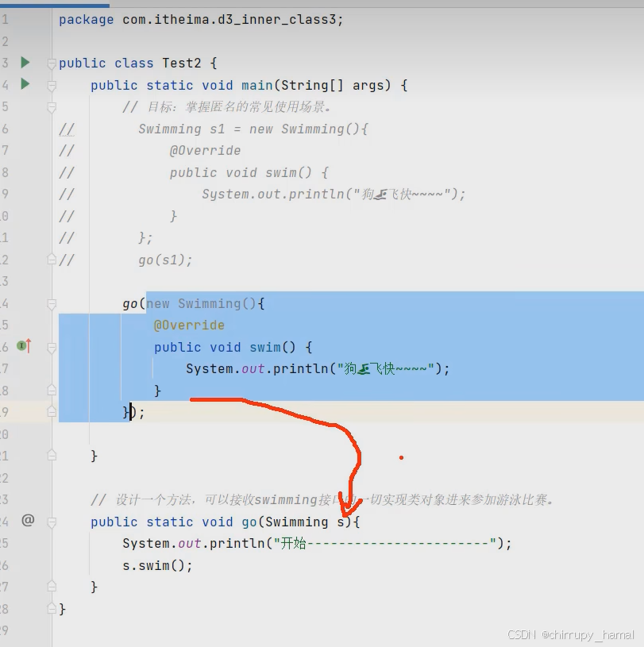Click the closing '});' at the caret line

pos(133,412)
